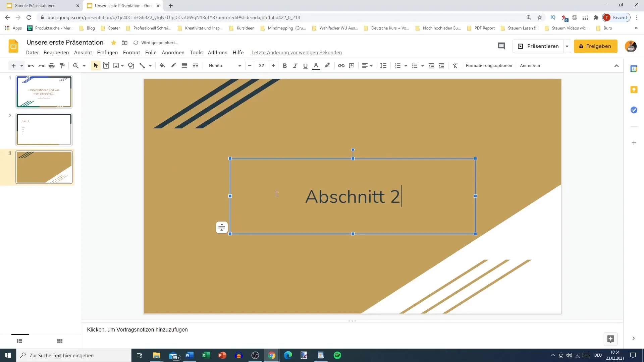
Task: Toggle italic formatting
Action: point(295,66)
